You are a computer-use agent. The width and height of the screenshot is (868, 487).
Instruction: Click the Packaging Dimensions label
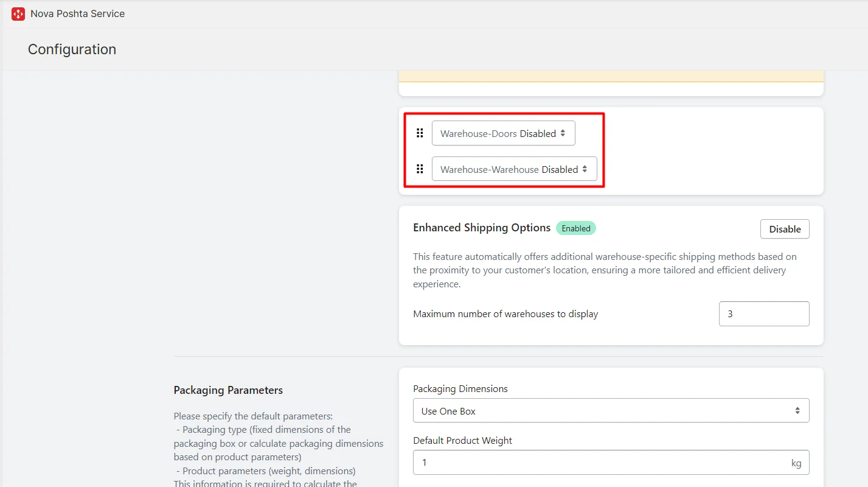460,389
